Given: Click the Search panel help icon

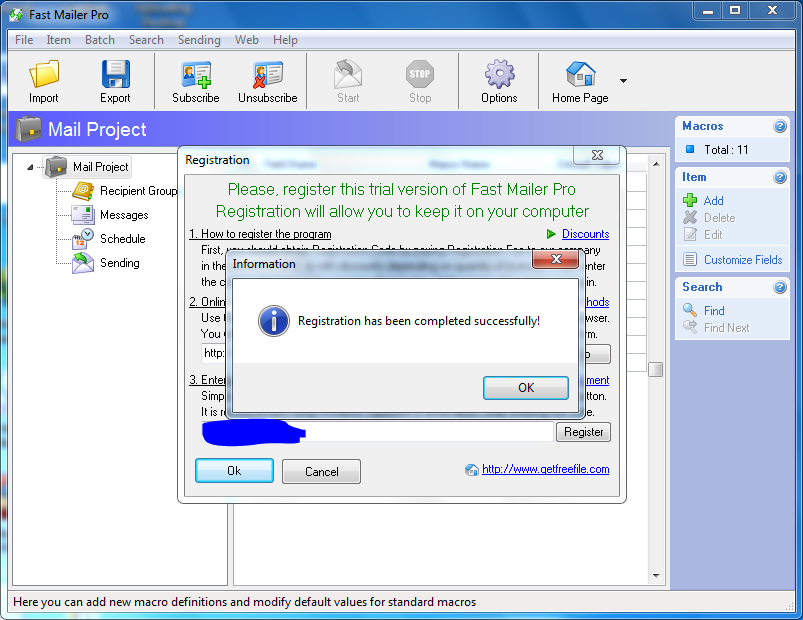Looking at the screenshot, I should click(x=779, y=287).
